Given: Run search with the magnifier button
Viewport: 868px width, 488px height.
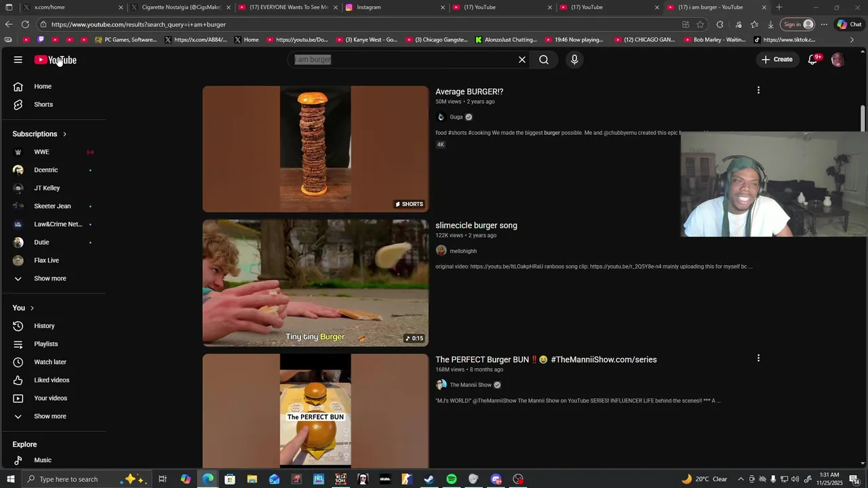Looking at the screenshot, I should pyautogui.click(x=544, y=60).
